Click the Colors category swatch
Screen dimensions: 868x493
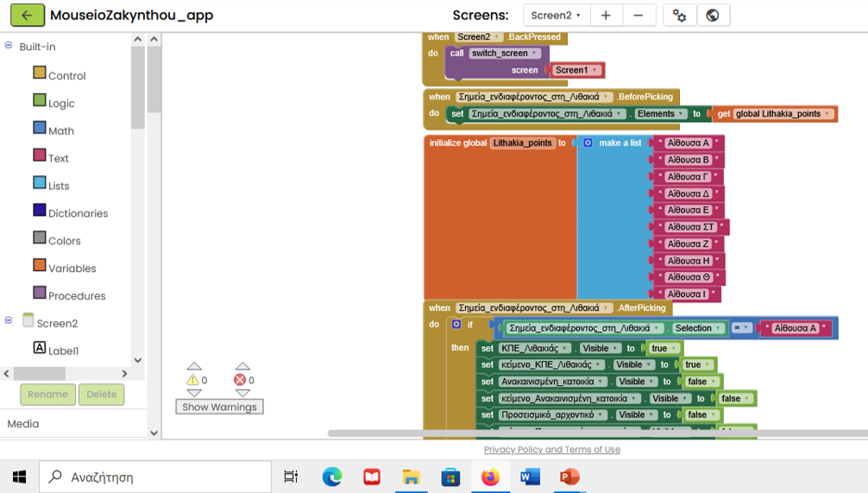(40, 237)
